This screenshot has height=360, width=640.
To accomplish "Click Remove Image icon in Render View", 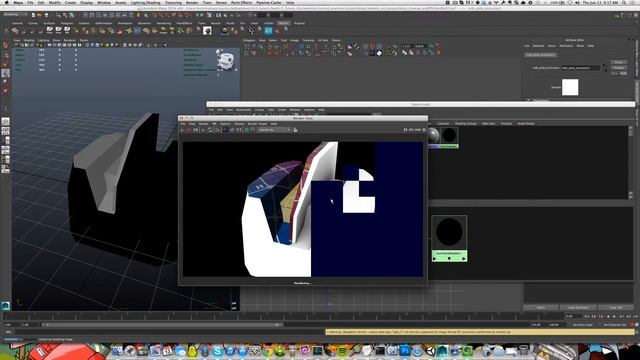I will 253,130.
